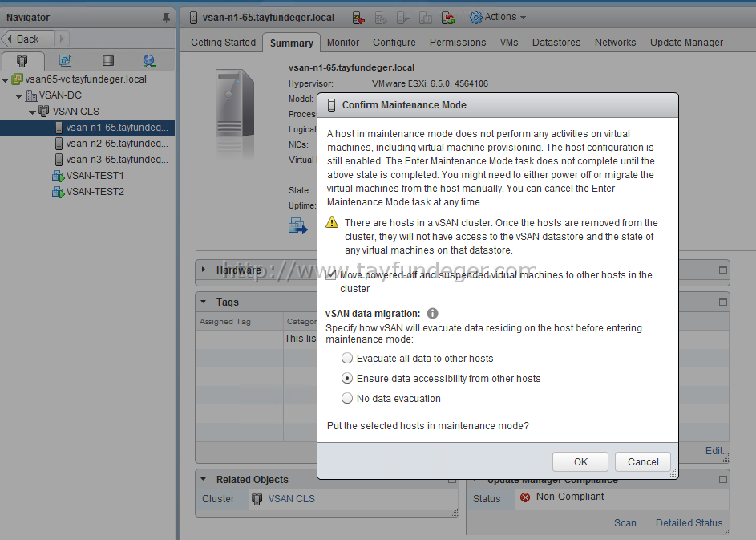This screenshot has height=540, width=756.
Task: Expand the Hardware panel
Action: (204, 270)
